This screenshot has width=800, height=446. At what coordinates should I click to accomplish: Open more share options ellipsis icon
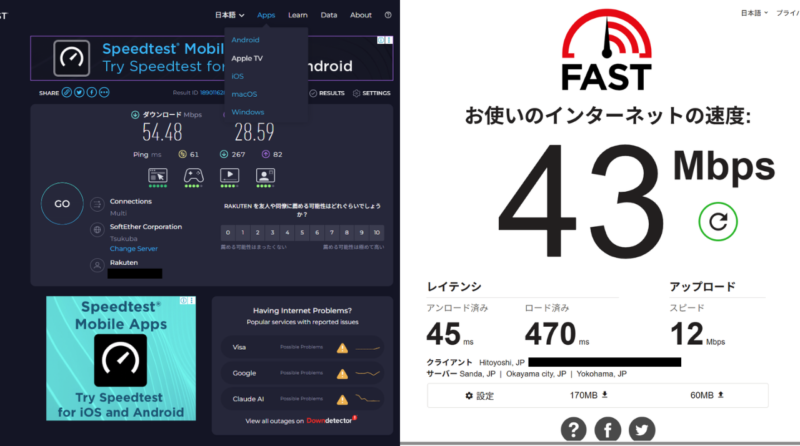104,92
